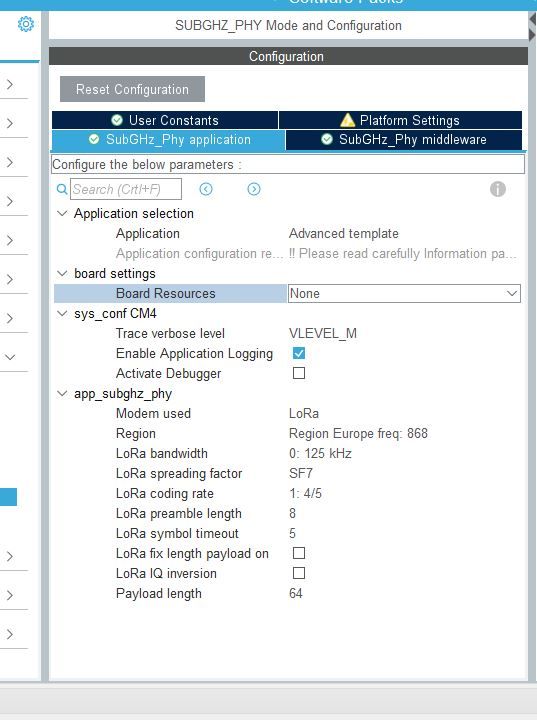Click LoRa preamble length value 8
Viewport: 537px width, 720px height.
click(292, 513)
